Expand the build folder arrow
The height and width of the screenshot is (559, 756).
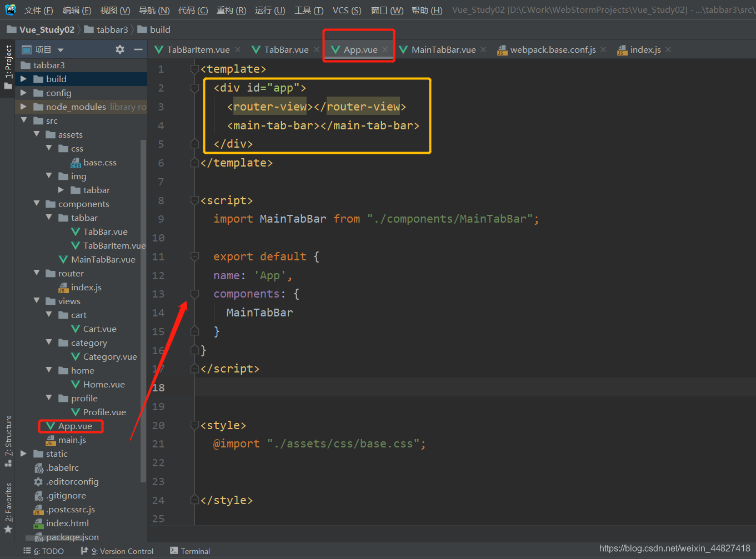[23, 79]
